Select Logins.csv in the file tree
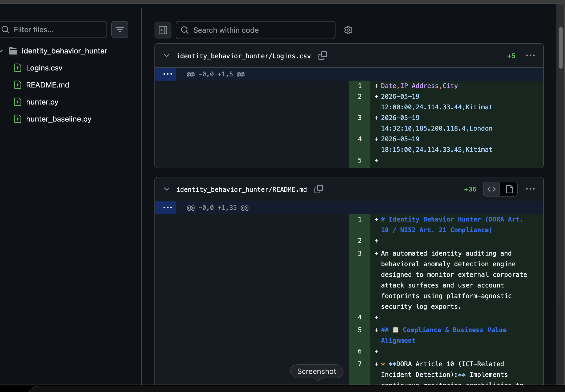 click(x=44, y=68)
